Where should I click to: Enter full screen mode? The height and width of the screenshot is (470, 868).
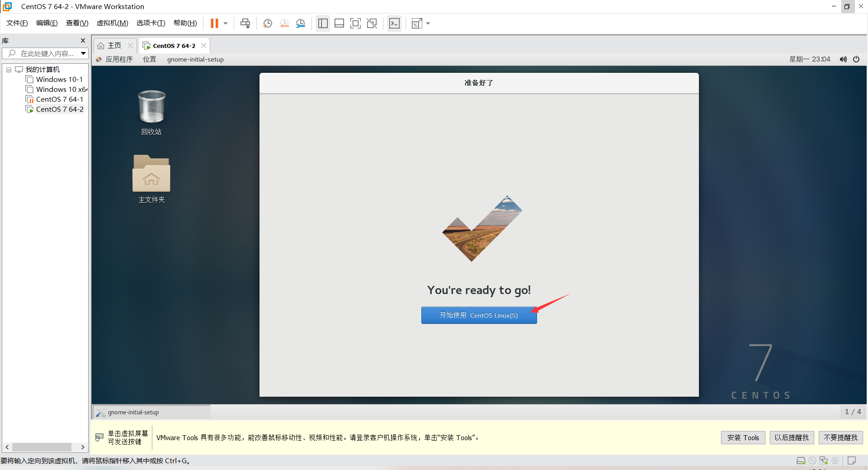(356, 24)
